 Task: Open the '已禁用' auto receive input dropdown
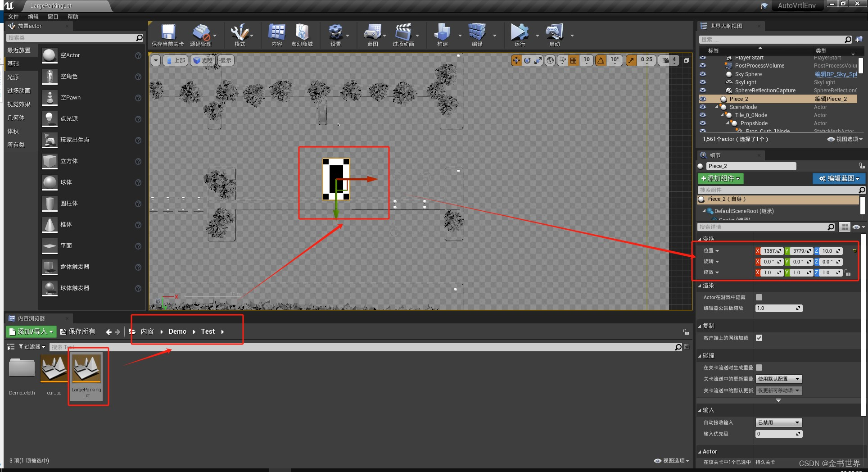(779, 422)
